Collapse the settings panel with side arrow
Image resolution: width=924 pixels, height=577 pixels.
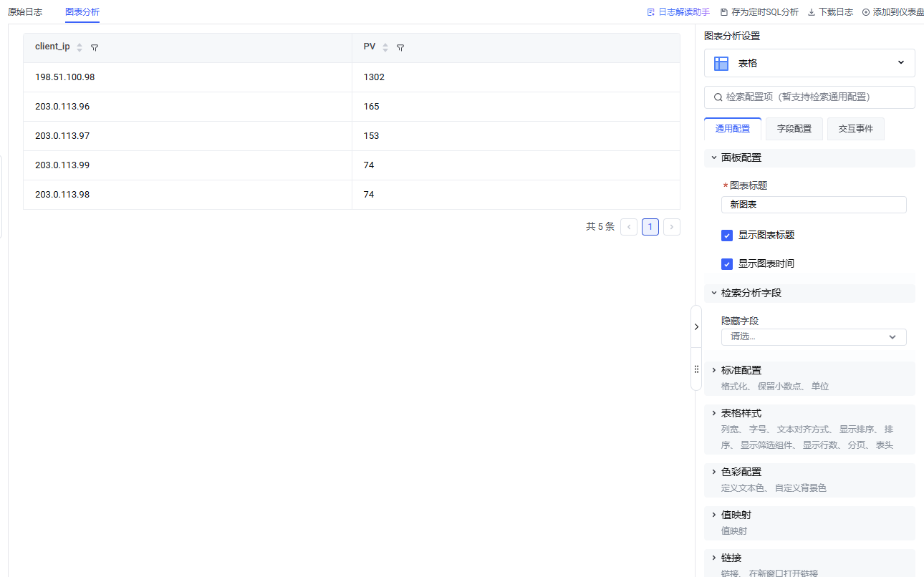696,326
